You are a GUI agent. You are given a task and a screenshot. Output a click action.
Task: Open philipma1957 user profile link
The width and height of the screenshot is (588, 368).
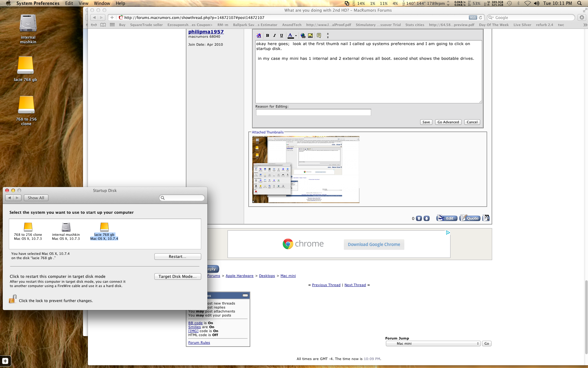[206, 32]
